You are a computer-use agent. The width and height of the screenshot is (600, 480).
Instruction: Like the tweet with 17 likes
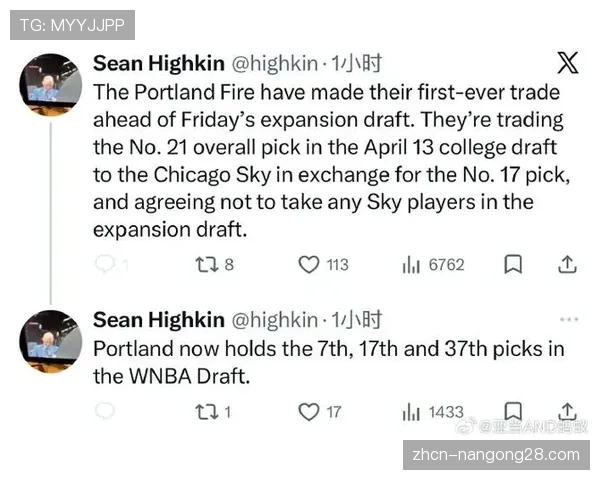click(310, 411)
